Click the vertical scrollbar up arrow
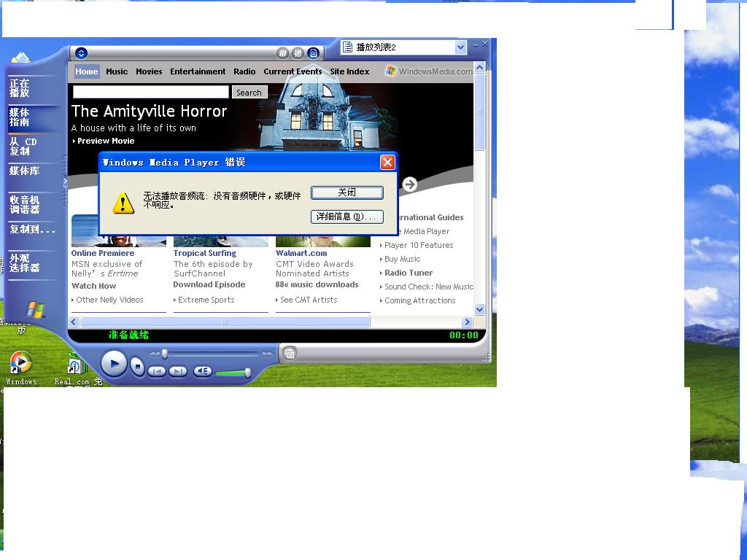The image size is (747, 560). [x=480, y=67]
